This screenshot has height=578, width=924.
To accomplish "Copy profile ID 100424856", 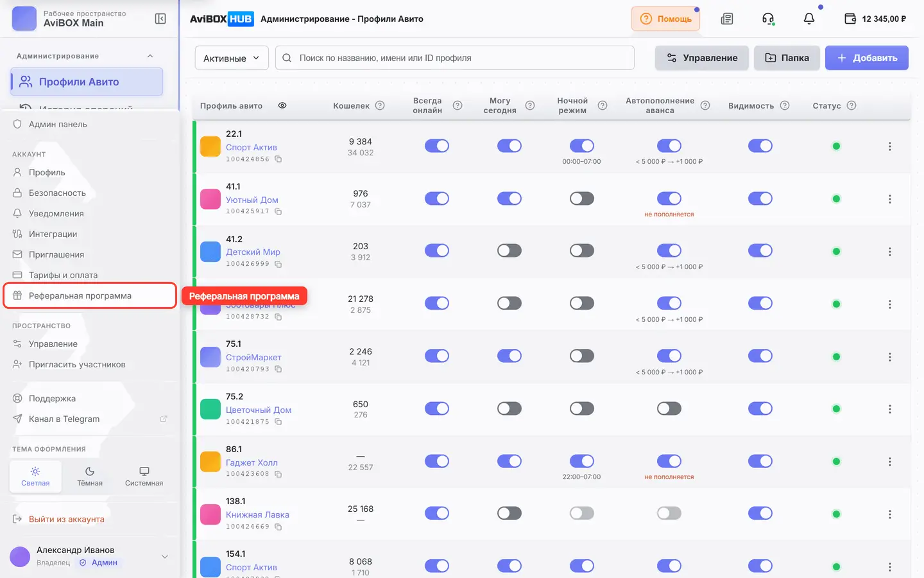I will (278, 159).
